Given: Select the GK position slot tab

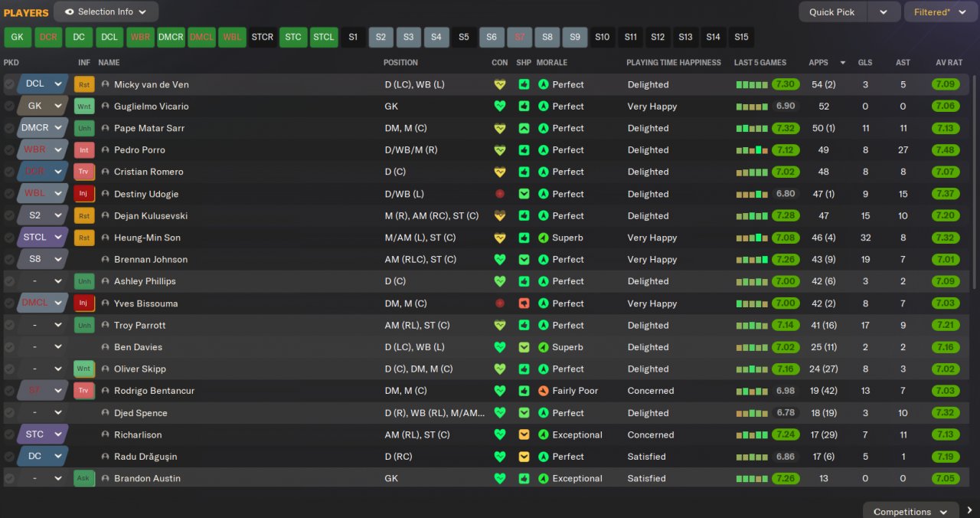Looking at the screenshot, I should click(x=18, y=37).
